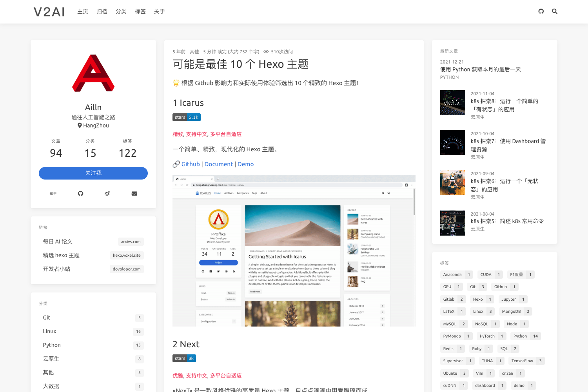Select the Github tag
Image resolution: width=588 pixels, height=392 pixels.
coord(505,287)
